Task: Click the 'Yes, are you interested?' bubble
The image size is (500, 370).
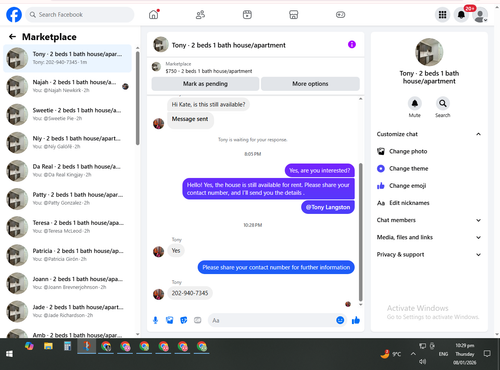Action: pyautogui.click(x=320, y=171)
